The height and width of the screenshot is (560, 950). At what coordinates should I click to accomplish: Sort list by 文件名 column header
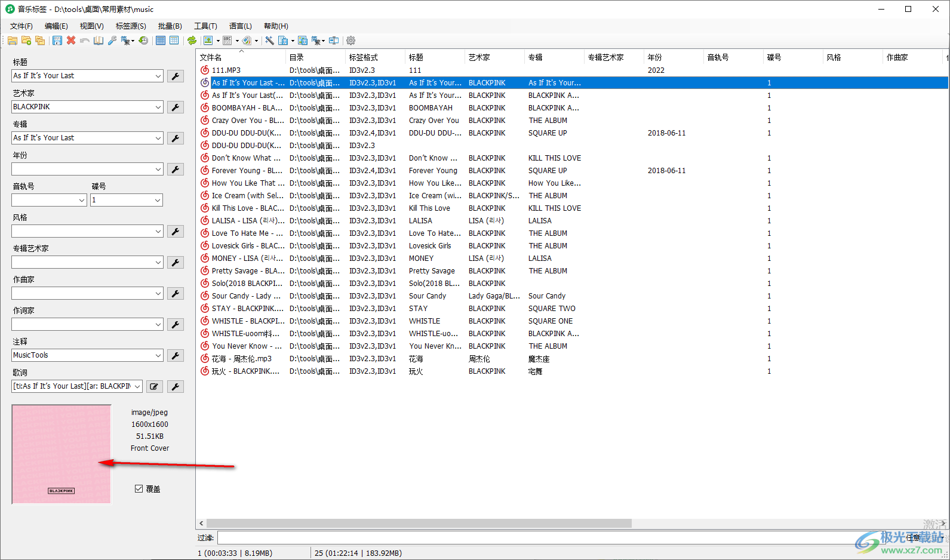[x=241, y=57]
